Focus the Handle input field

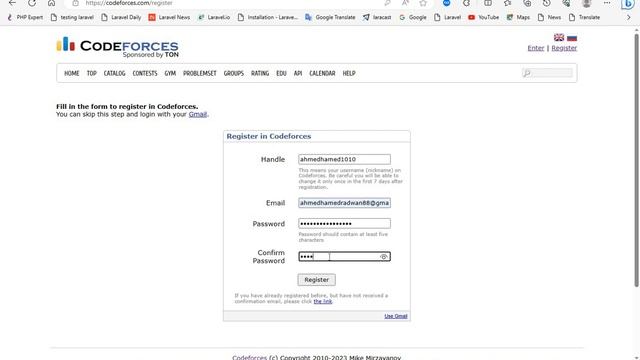(344, 159)
